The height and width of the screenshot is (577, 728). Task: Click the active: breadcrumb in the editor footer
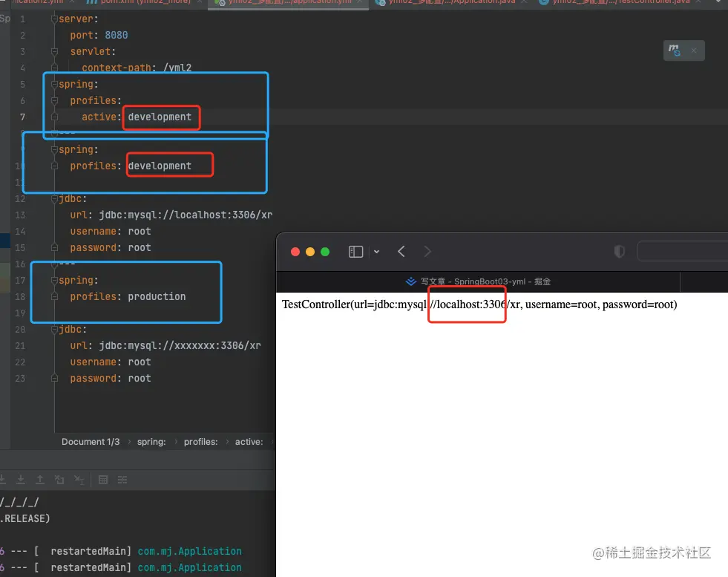[249, 442]
